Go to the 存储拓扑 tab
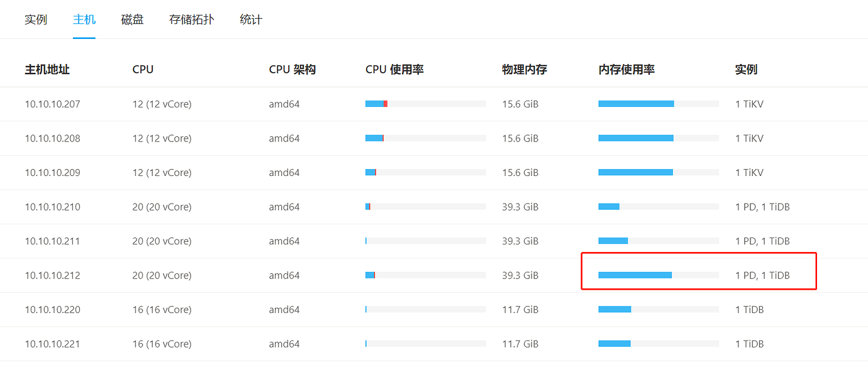This screenshot has width=868, height=382. point(192,19)
